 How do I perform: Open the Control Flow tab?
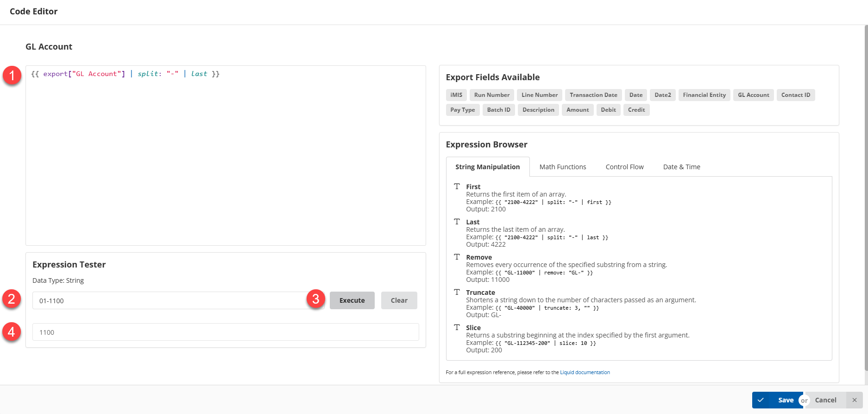pyautogui.click(x=624, y=167)
